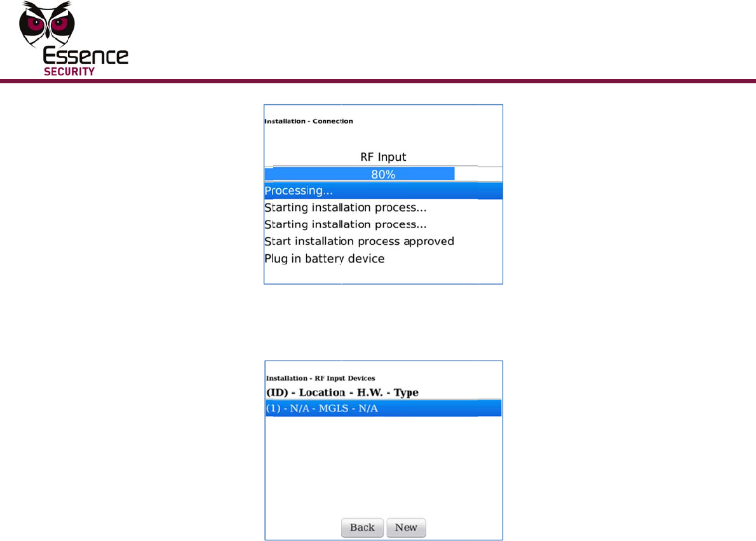This screenshot has height=541, width=756.
Task: Click the 80% RF Input progress bar
Action: 383,174
